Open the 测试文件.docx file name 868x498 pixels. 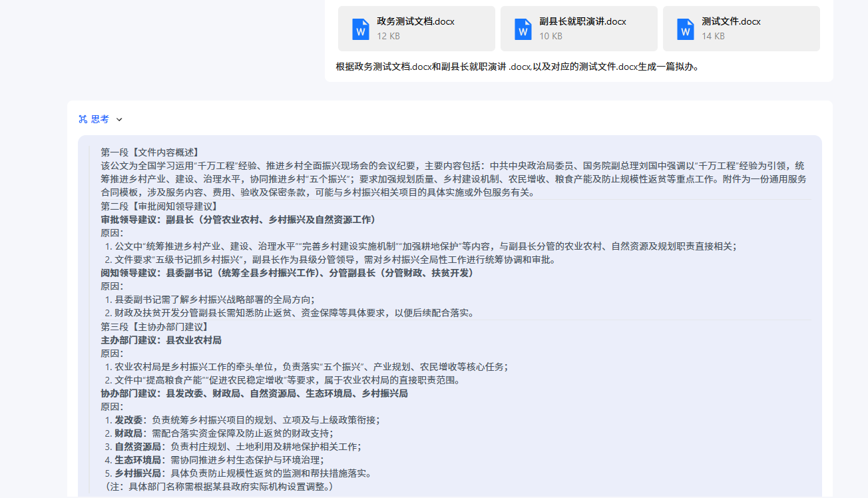[731, 21]
